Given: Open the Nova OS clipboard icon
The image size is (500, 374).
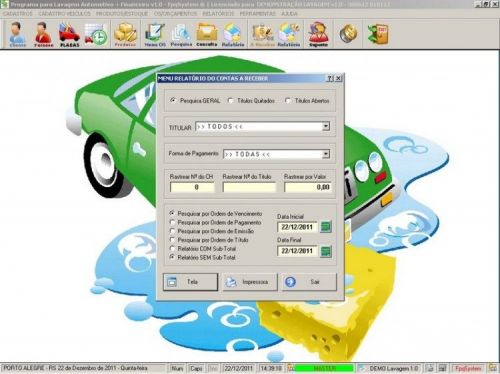Looking at the screenshot, I should click(x=155, y=34).
